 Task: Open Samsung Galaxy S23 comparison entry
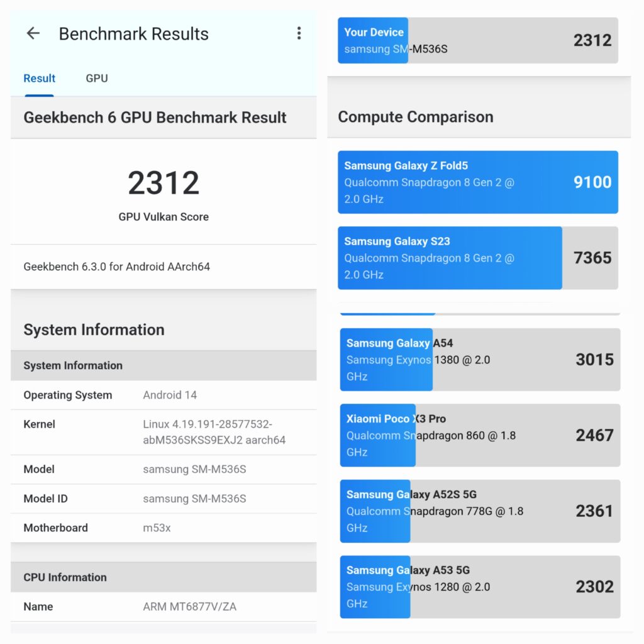[x=478, y=258]
